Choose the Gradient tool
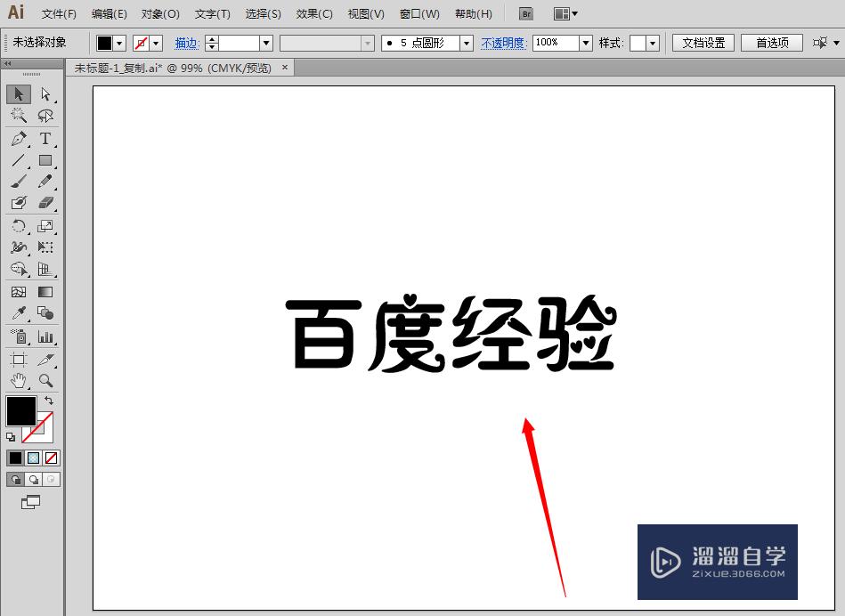845x616 pixels. 45,292
